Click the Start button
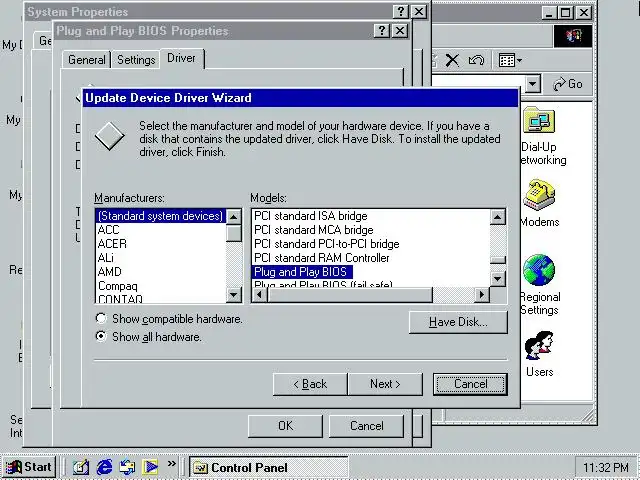The width and height of the screenshot is (640, 480). 29,467
